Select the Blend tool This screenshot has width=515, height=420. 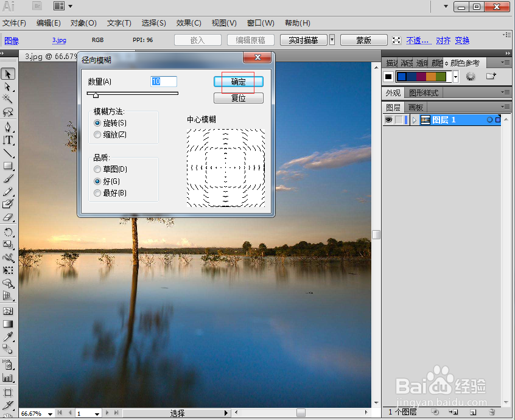pos(7,349)
